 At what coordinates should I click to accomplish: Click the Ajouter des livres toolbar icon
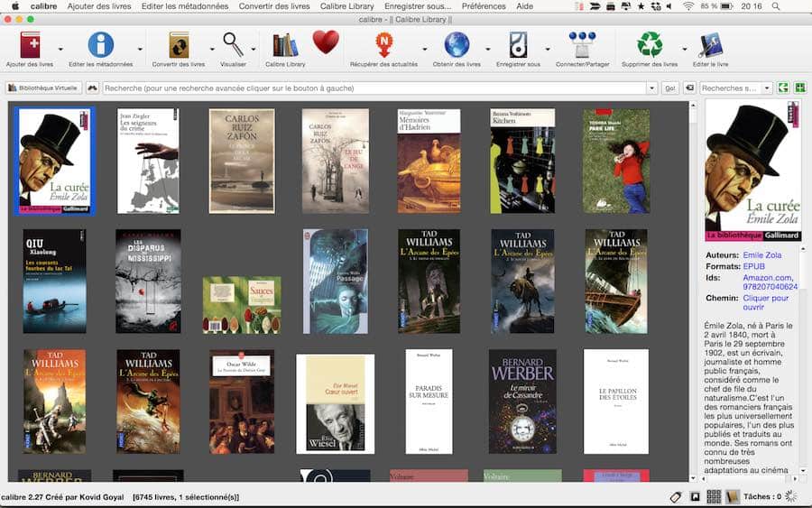click(x=30, y=45)
